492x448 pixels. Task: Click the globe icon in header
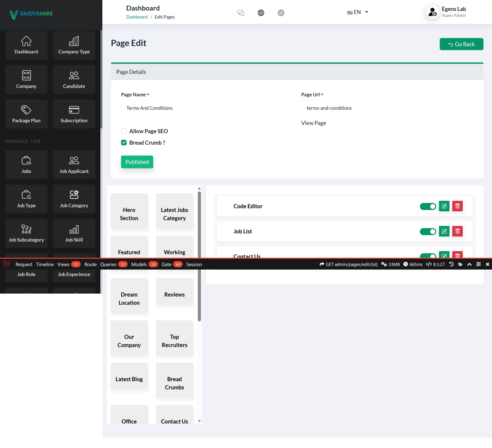click(x=261, y=12)
